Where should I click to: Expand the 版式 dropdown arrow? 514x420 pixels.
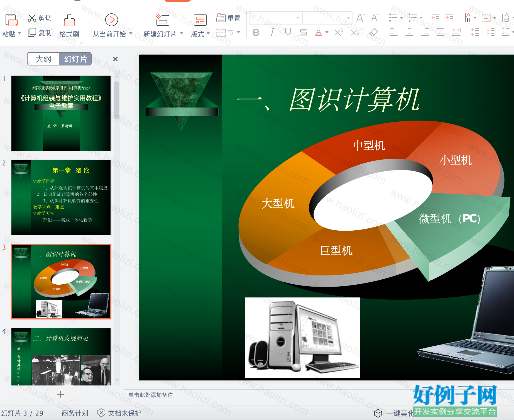[208, 34]
